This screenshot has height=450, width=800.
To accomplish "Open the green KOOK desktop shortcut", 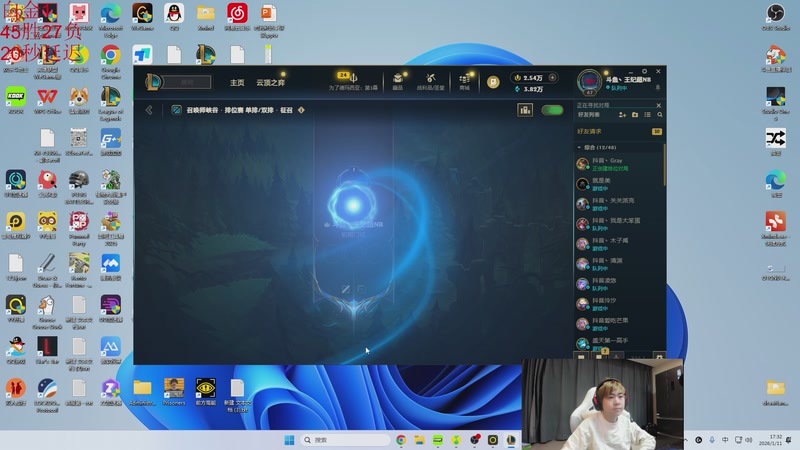I will pyautogui.click(x=16, y=100).
